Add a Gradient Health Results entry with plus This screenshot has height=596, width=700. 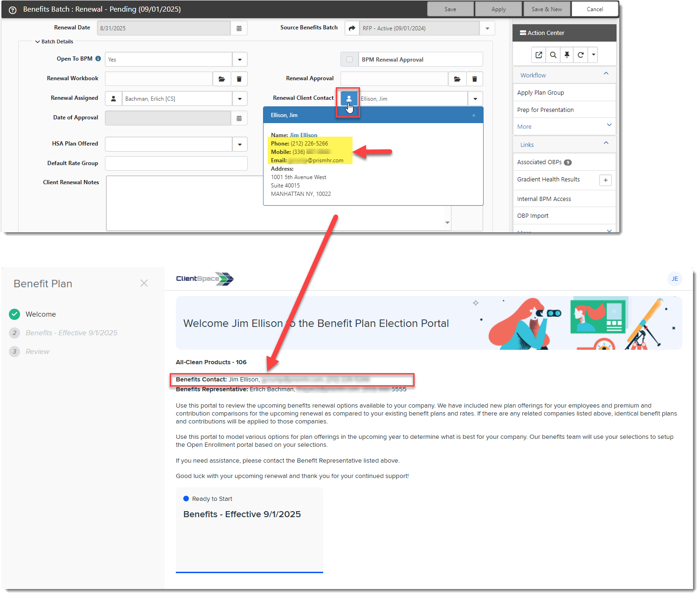(x=605, y=180)
